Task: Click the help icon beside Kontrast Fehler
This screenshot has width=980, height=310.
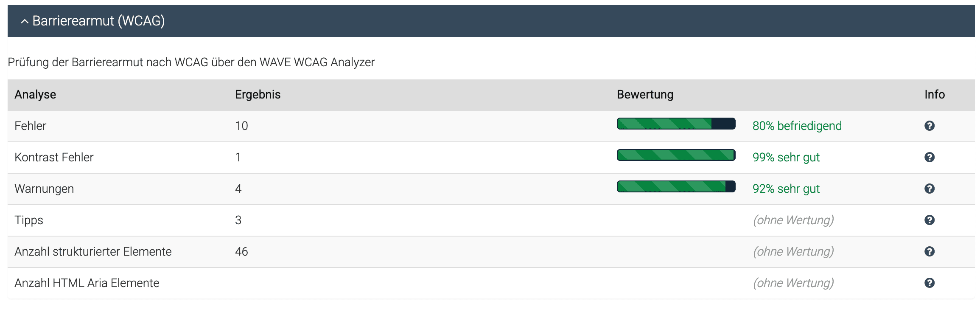Action: (x=929, y=157)
